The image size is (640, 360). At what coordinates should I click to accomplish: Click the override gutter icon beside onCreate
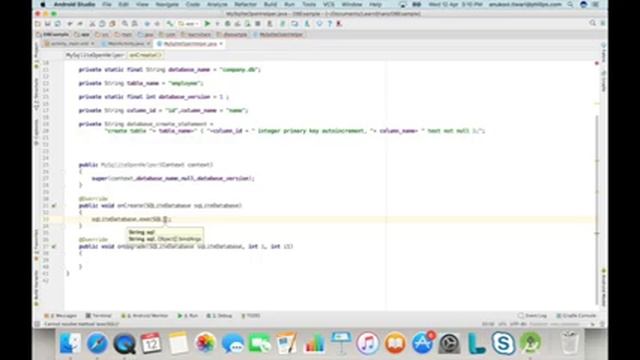pos(54,206)
